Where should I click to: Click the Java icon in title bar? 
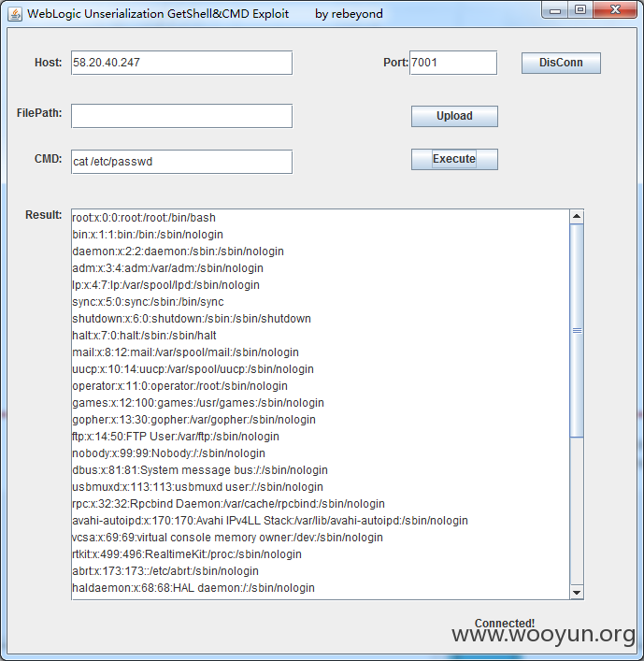15,14
